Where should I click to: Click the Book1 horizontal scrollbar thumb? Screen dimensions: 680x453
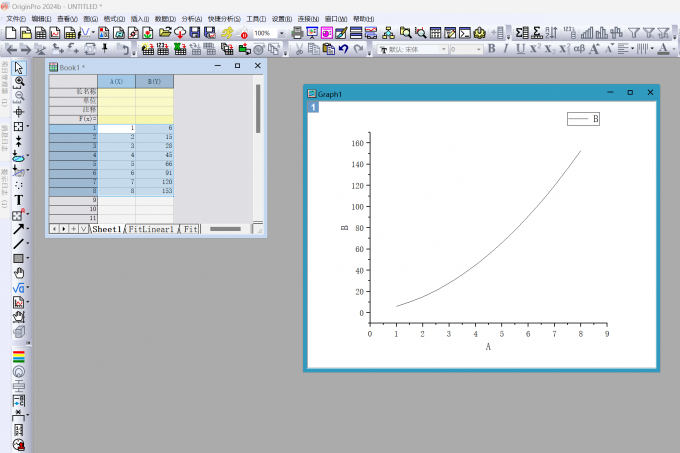tap(225, 229)
